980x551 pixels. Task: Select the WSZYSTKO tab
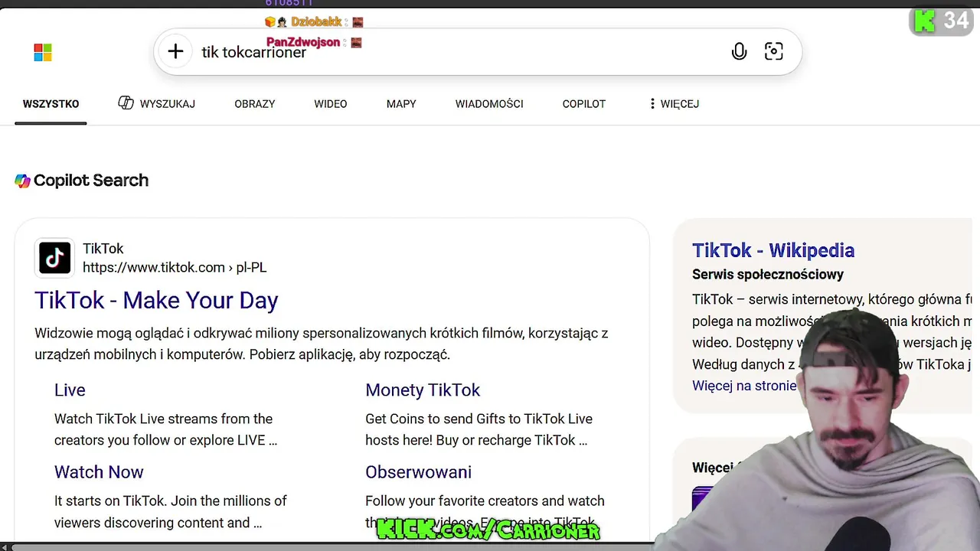tap(51, 104)
